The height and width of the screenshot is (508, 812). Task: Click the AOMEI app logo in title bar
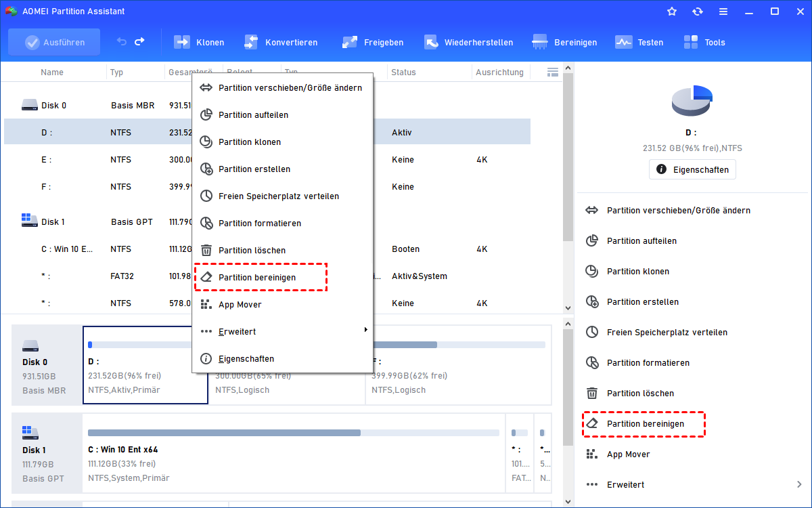12,12
